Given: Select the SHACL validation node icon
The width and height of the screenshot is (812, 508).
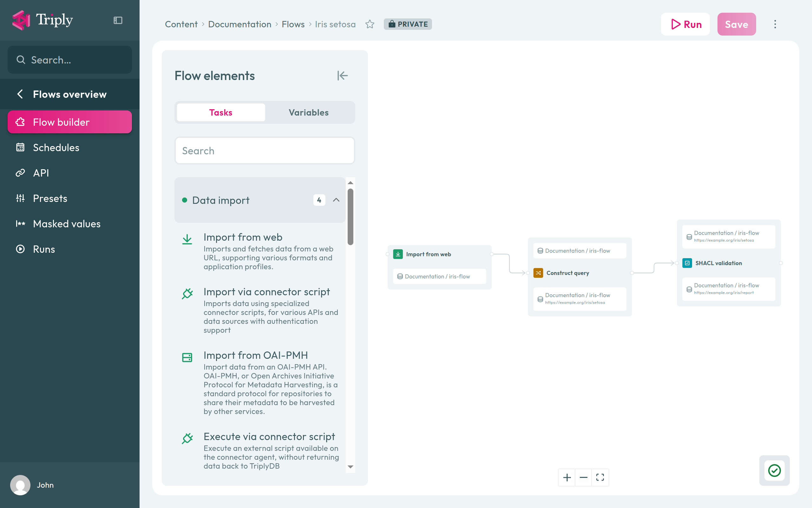Looking at the screenshot, I should tap(687, 263).
